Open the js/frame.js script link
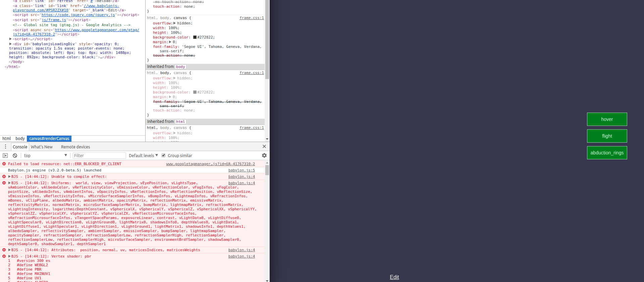This screenshot has height=282, width=644. [x=54, y=20]
